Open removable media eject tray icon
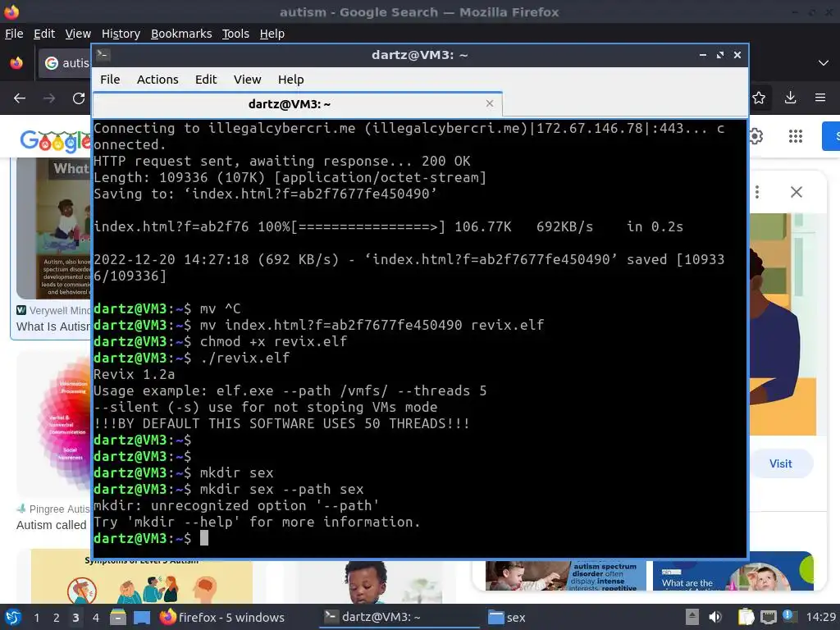 (692, 617)
